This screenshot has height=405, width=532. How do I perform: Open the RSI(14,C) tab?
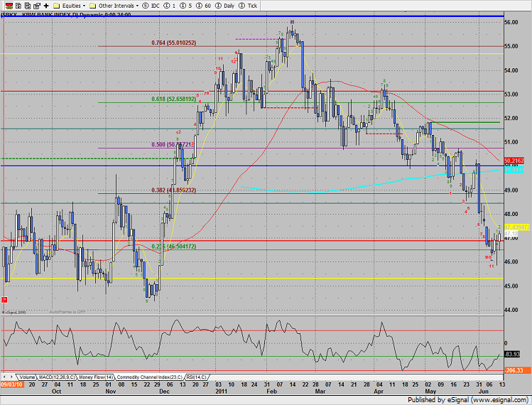tap(197, 377)
